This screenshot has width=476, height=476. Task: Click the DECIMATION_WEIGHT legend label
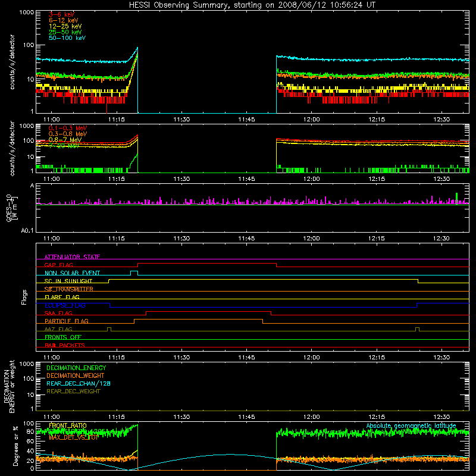point(76,375)
